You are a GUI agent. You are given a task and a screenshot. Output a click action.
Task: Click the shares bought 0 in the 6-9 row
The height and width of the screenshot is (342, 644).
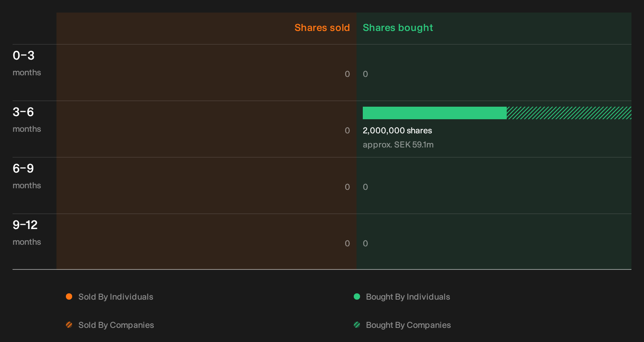click(366, 187)
